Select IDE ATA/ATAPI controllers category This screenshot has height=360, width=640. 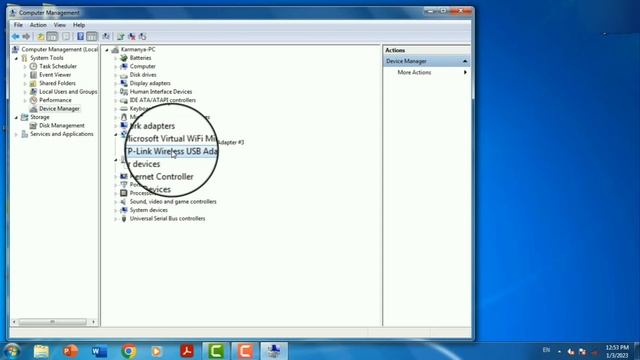click(162, 100)
